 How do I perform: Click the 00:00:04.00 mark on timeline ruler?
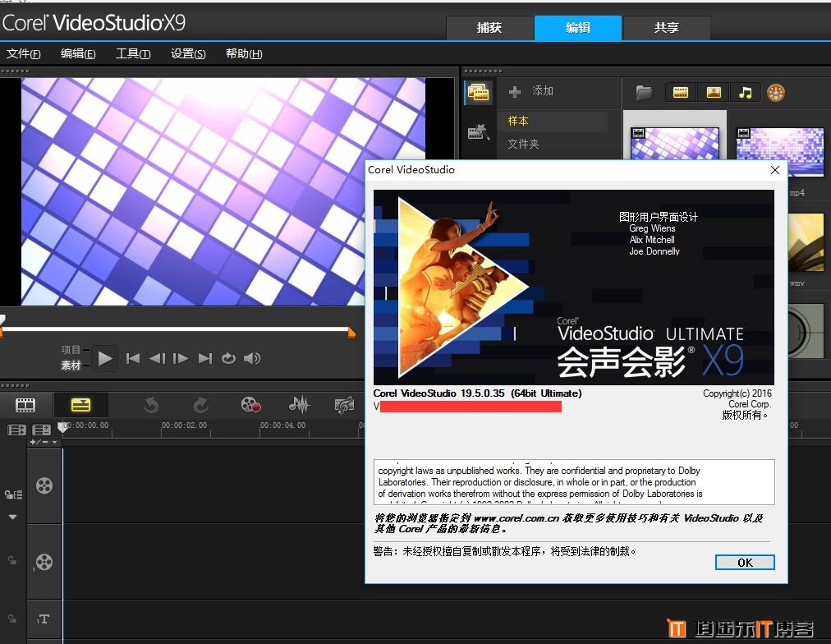pyautogui.click(x=282, y=425)
